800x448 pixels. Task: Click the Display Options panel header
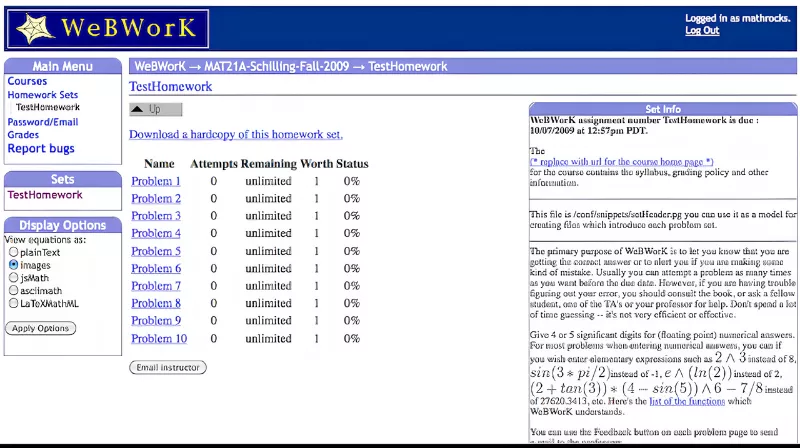[63, 225]
